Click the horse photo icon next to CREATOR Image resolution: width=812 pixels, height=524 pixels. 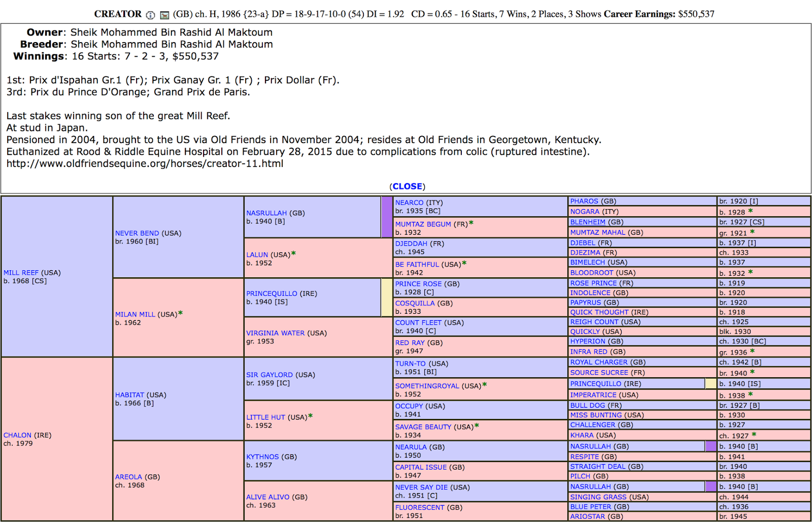pos(164,14)
